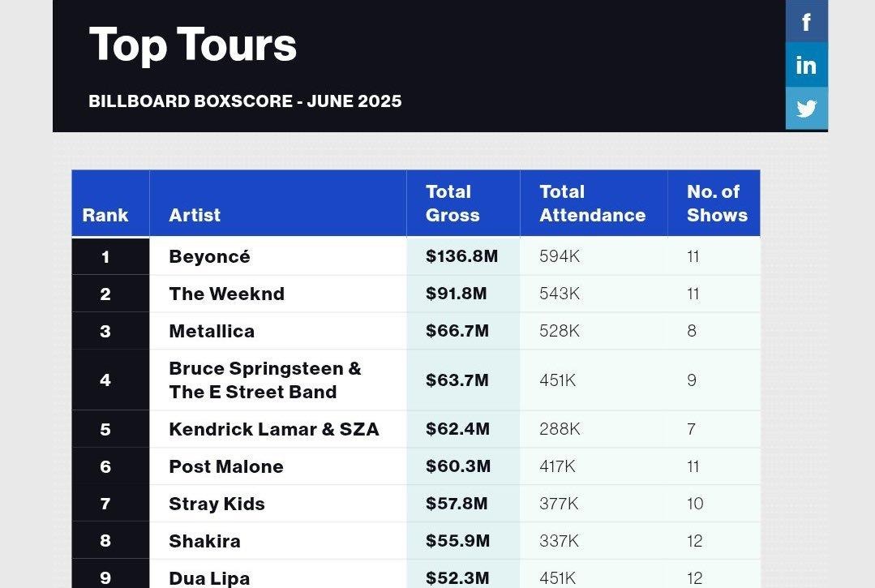Share the chart via Twitter bird icon
Viewport: 875px width, 588px height.
point(806,108)
